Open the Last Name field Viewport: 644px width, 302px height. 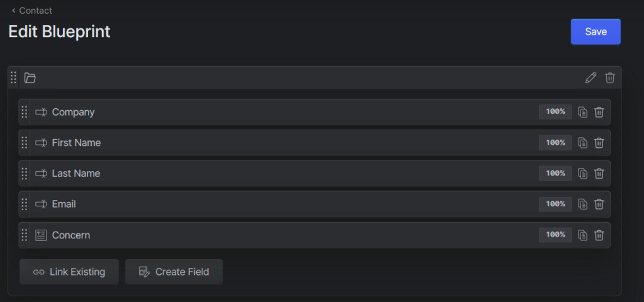click(x=76, y=174)
